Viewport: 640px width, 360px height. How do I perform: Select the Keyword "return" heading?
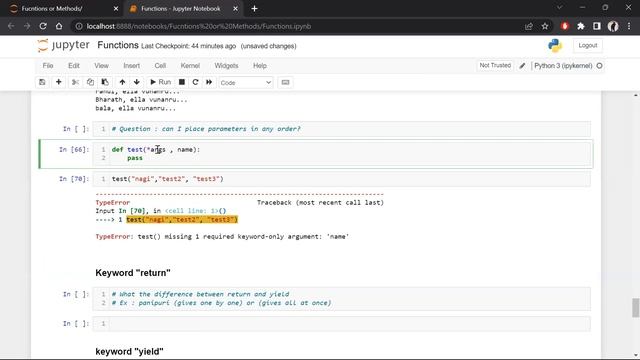tap(133, 273)
